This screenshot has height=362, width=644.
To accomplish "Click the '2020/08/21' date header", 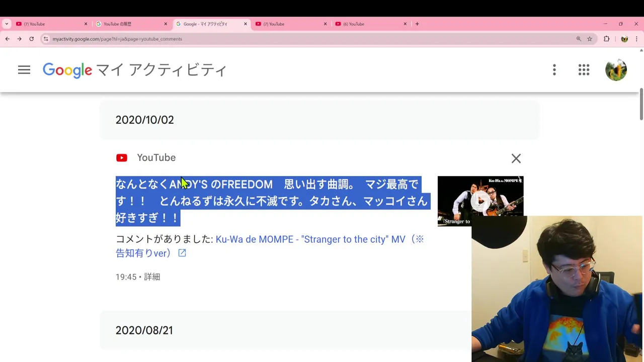I will pyautogui.click(x=144, y=330).
